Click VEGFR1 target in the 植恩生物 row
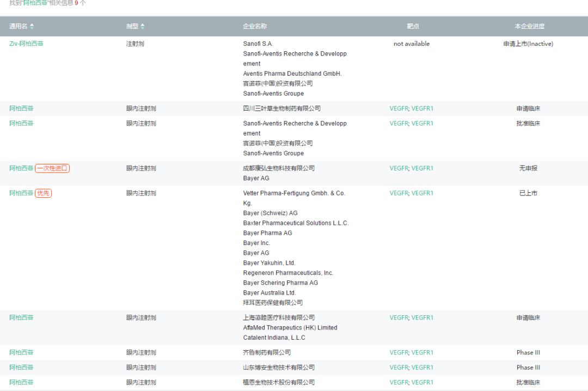 click(x=422, y=382)
